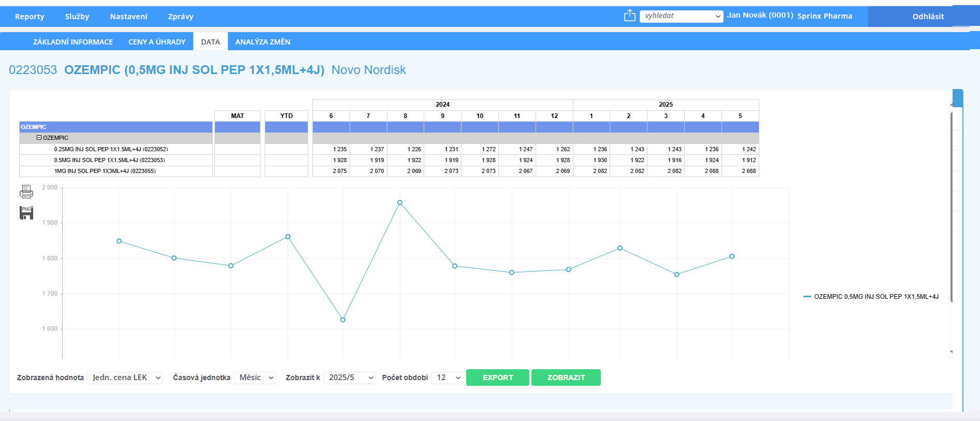This screenshot has height=421, width=980.
Task: Click the month 12 column header
Action: pos(554,116)
